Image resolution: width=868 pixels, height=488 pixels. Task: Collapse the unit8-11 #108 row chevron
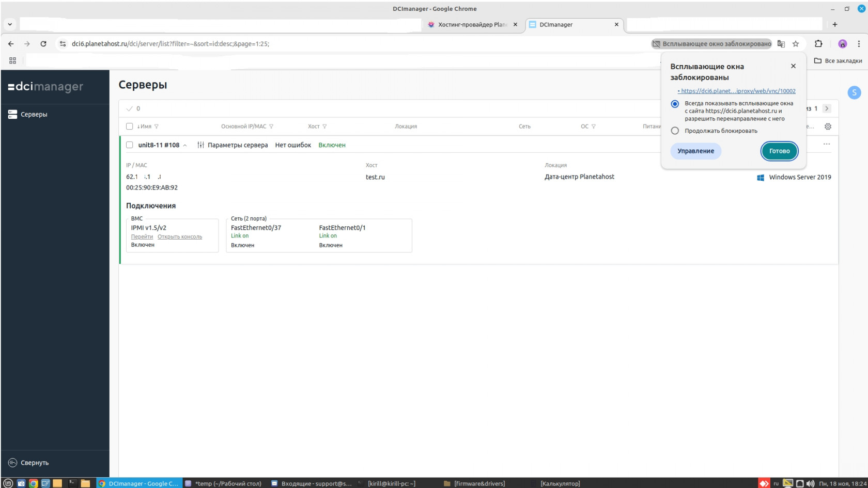pyautogui.click(x=185, y=146)
